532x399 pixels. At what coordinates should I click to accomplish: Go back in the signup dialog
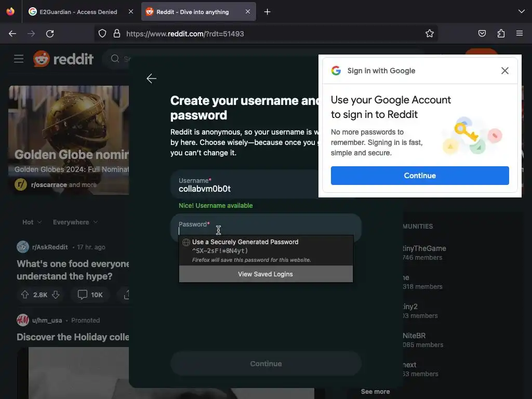(x=151, y=78)
